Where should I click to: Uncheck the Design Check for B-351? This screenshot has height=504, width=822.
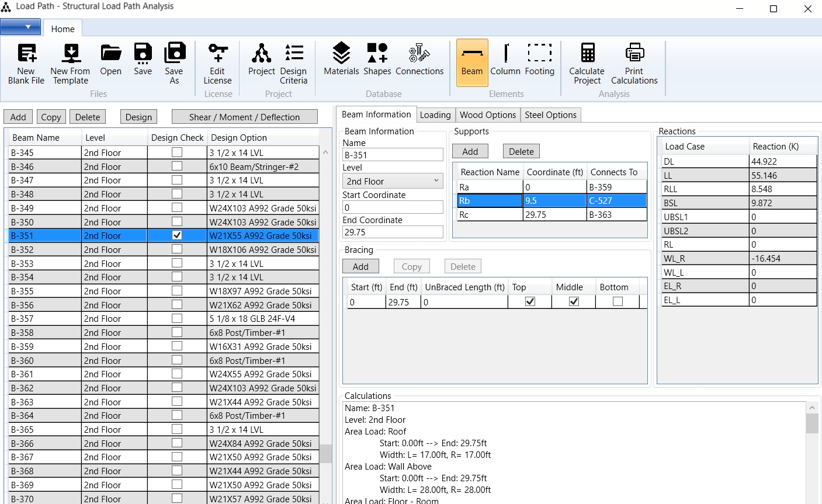coord(177,235)
